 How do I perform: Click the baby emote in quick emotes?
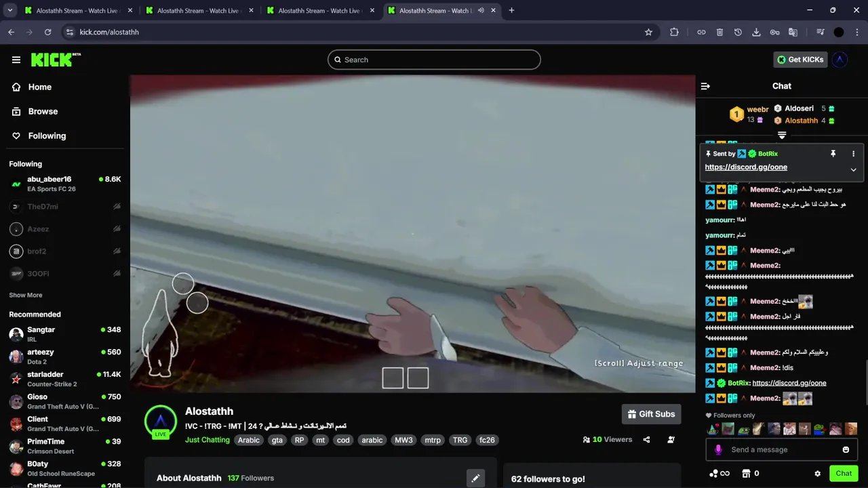789,428
